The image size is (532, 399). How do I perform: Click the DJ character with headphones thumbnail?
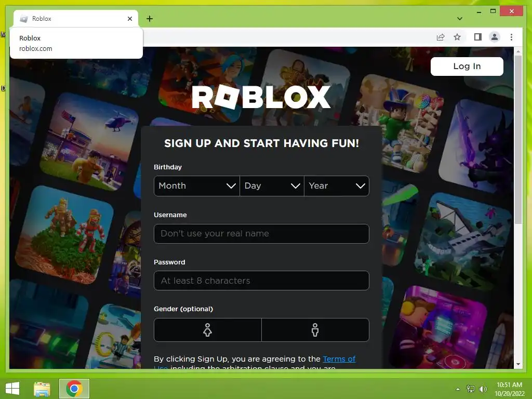pyautogui.click(x=437, y=328)
